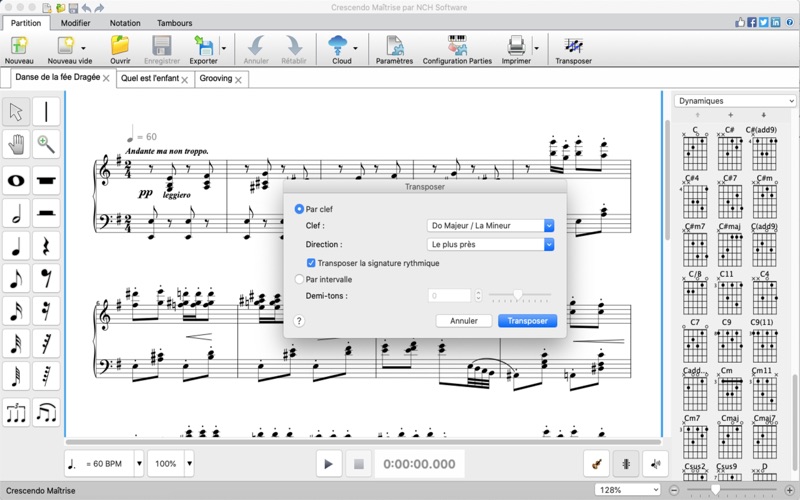Image resolution: width=800 pixels, height=500 pixels.
Task: Select the Par intervalle radio button
Action: pos(299,279)
